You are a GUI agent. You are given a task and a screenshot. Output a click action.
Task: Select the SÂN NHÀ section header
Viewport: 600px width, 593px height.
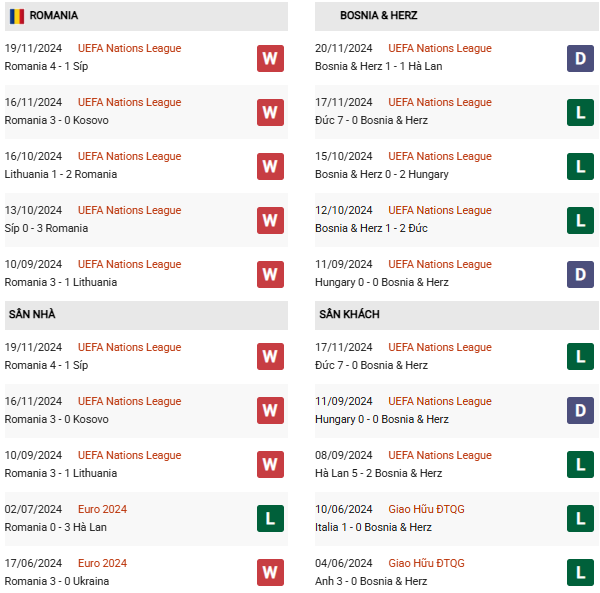coord(146,315)
